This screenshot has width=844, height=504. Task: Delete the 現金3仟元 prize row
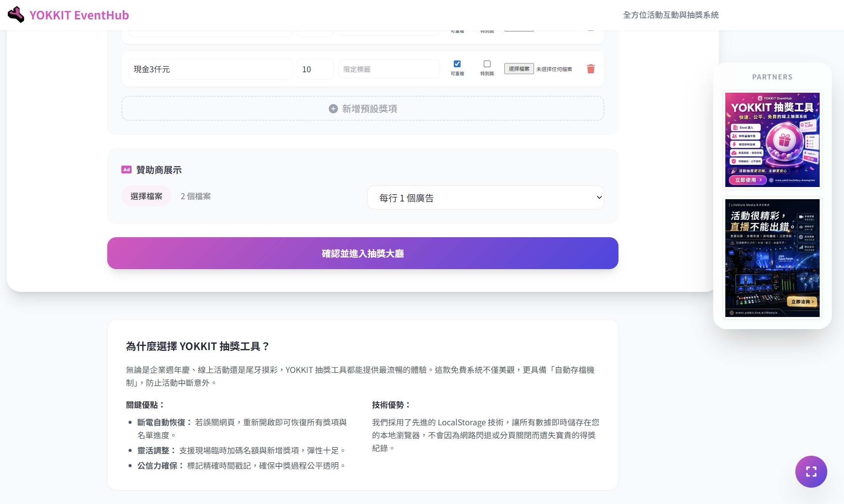pyautogui.click(x=591, y=69)
